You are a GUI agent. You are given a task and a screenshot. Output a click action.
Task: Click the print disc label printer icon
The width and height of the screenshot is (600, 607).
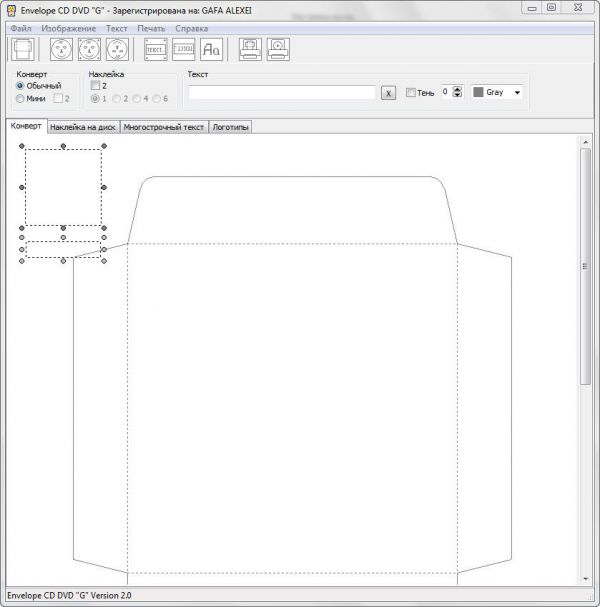tap(278, 50)
